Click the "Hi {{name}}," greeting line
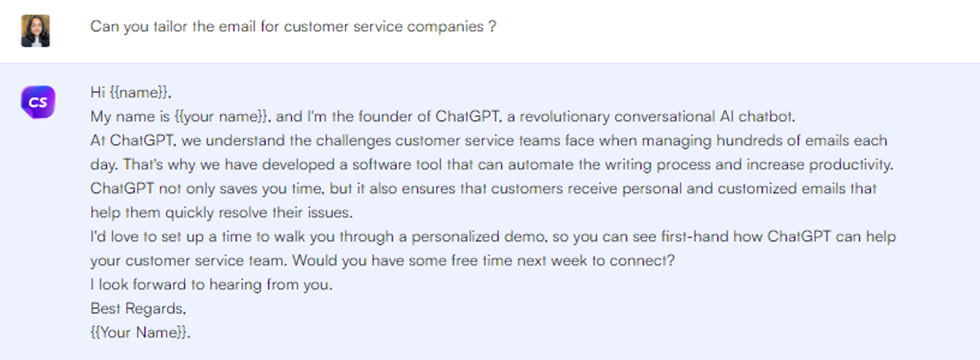This screenshot has width=980, height=360. 130,93
